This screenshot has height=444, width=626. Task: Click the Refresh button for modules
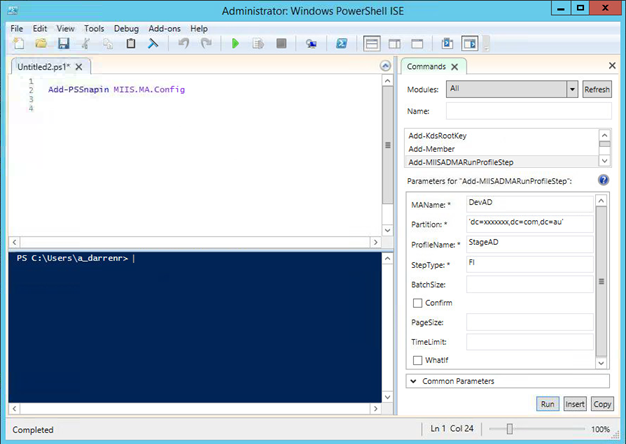coord(597,89)
